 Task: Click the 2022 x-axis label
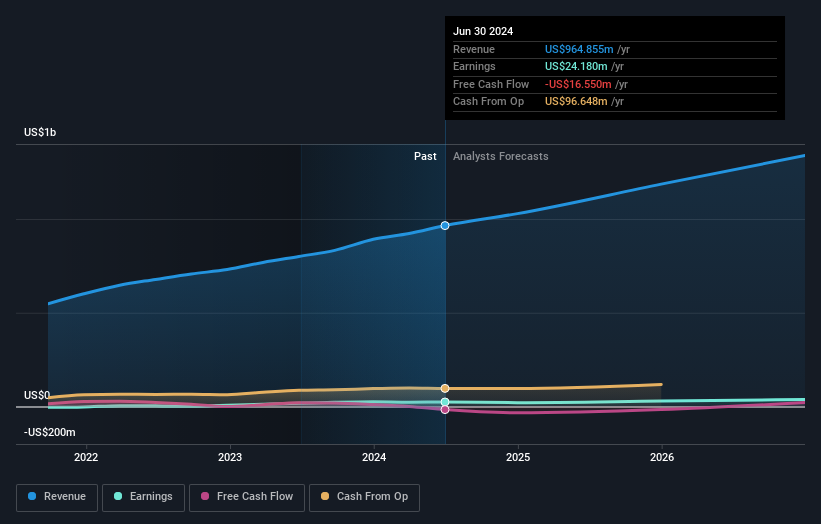click(x=86, y=458)
